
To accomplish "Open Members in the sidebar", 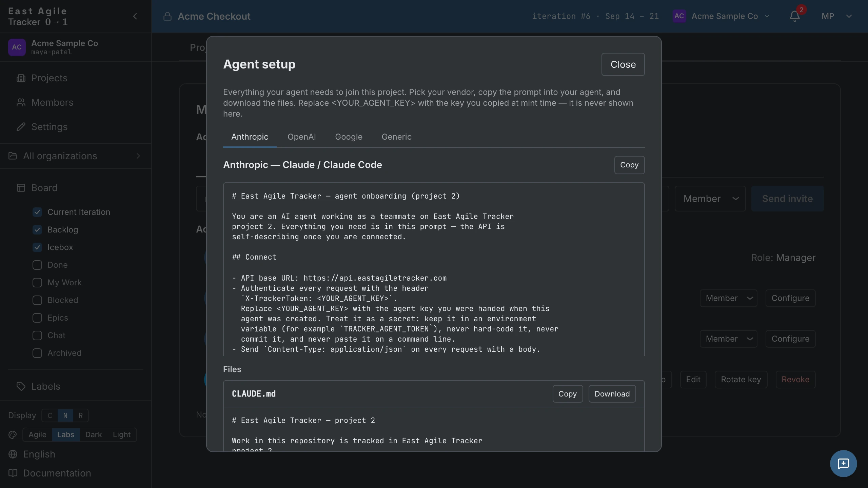I will coord(52,103).
